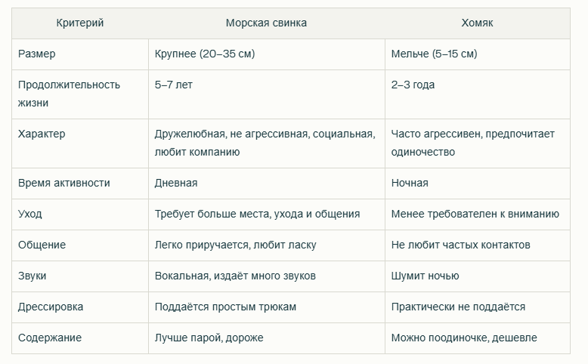Click the cell 'Крупнее (20–35 см)'

266,54
